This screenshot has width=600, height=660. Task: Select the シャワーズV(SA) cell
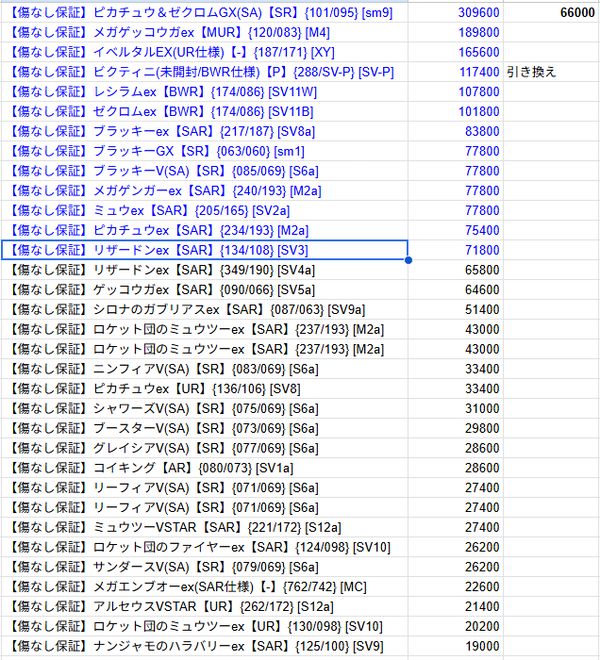pos(204,408)
